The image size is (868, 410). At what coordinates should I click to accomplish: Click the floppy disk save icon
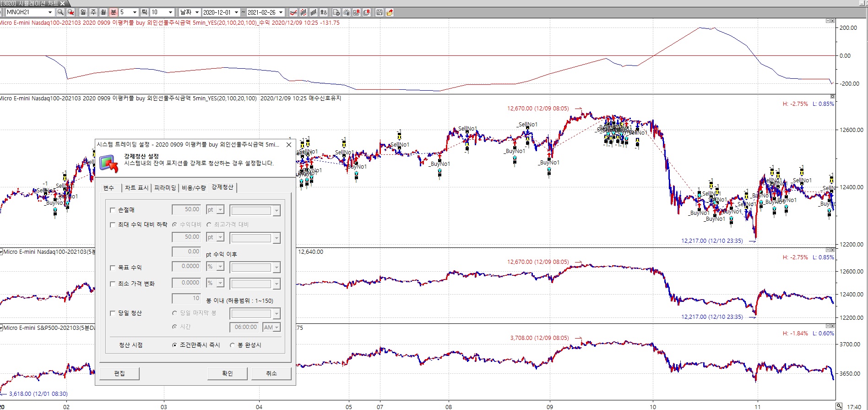point(380,12)
